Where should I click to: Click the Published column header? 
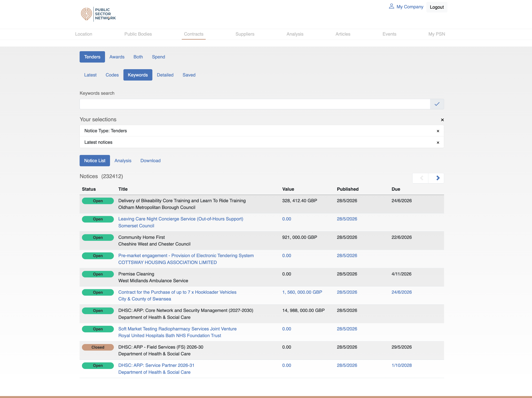click(348, 189)
